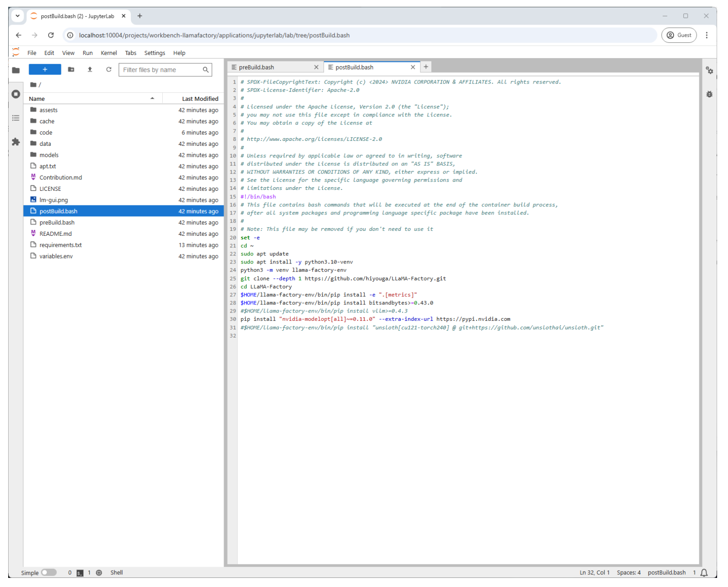Open the Debugger bug icon panel

(x=709, y=94)
